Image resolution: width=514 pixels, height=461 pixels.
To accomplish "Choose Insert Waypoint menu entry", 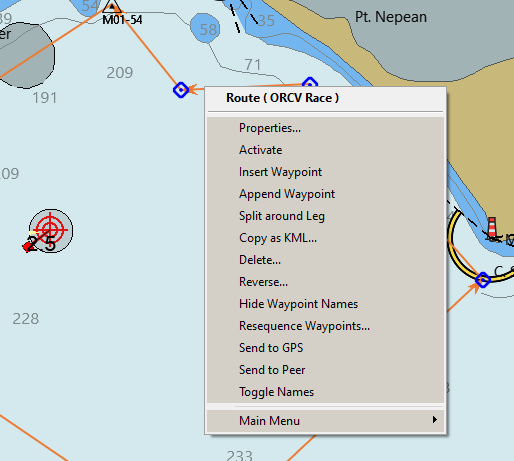I will point(325,172).
